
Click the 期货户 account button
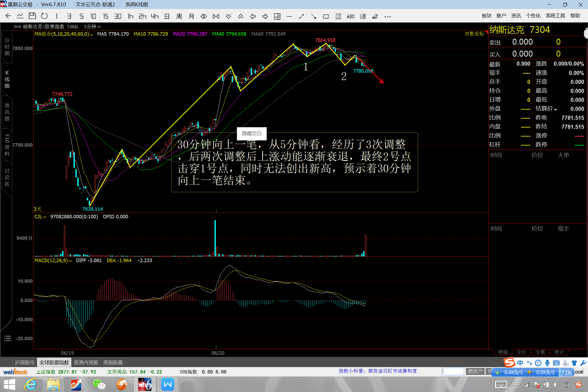pyautogui.click(x=475, y=371)
